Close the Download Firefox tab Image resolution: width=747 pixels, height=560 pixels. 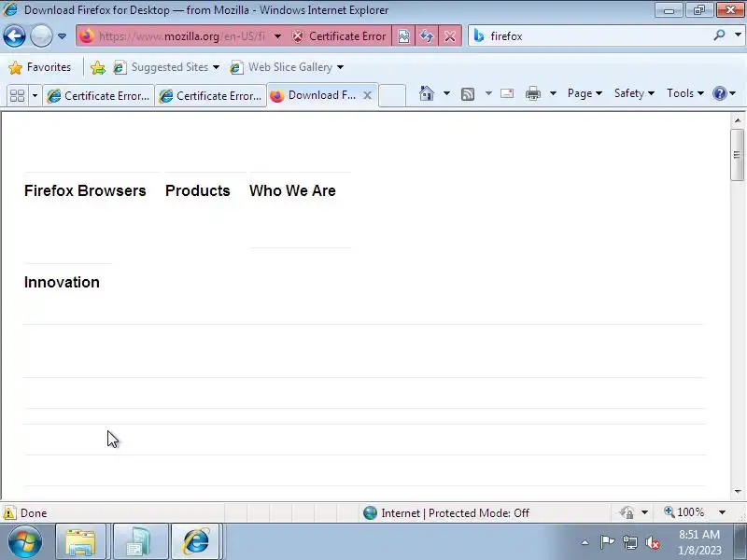click(x=367, y=95)
